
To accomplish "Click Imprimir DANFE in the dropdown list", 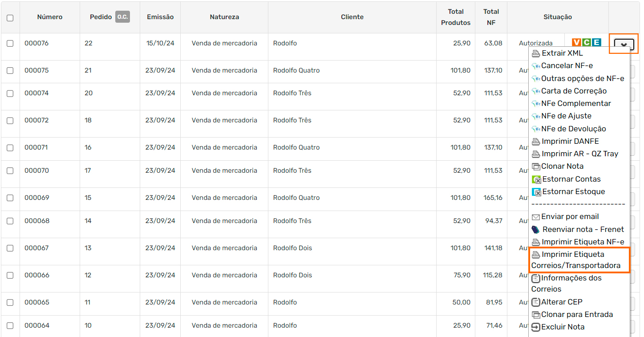I will point(570,141).
